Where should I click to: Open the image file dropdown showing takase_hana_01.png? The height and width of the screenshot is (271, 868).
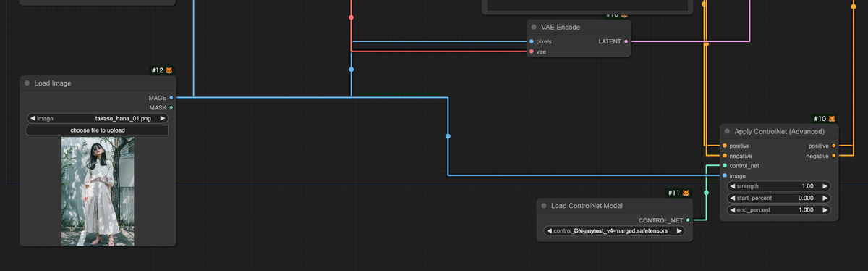point(98,118)
